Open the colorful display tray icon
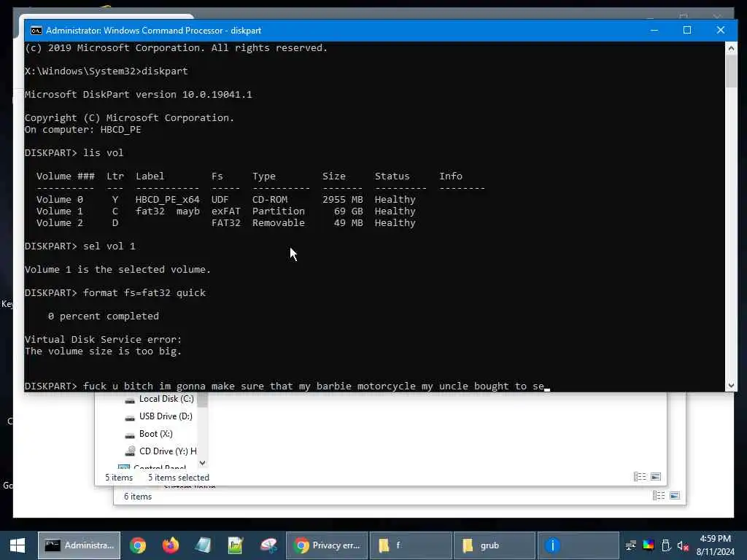747x560 pixels. 649,545
